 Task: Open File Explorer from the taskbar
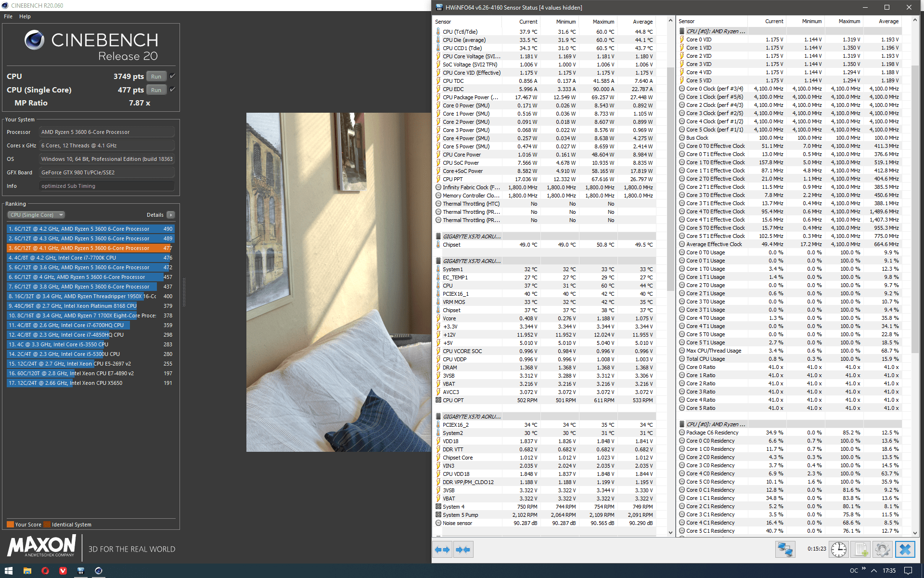pos(27,571)
